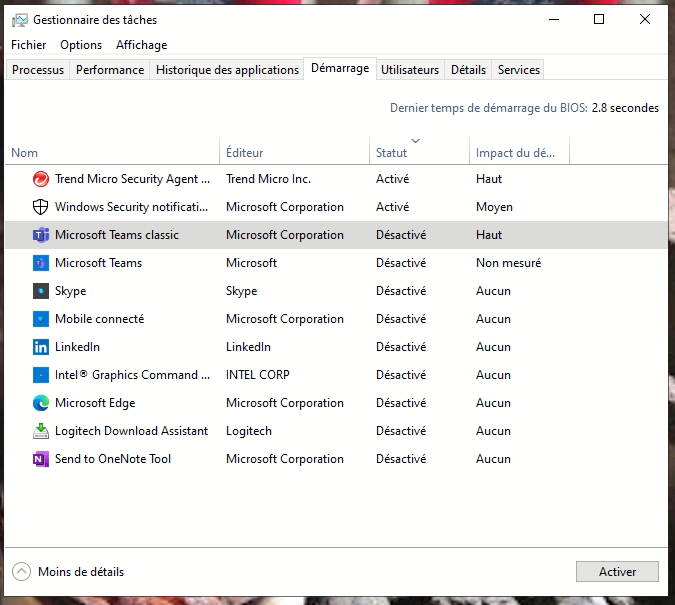
Task: Click Moins de détails label
Action: 81,572
